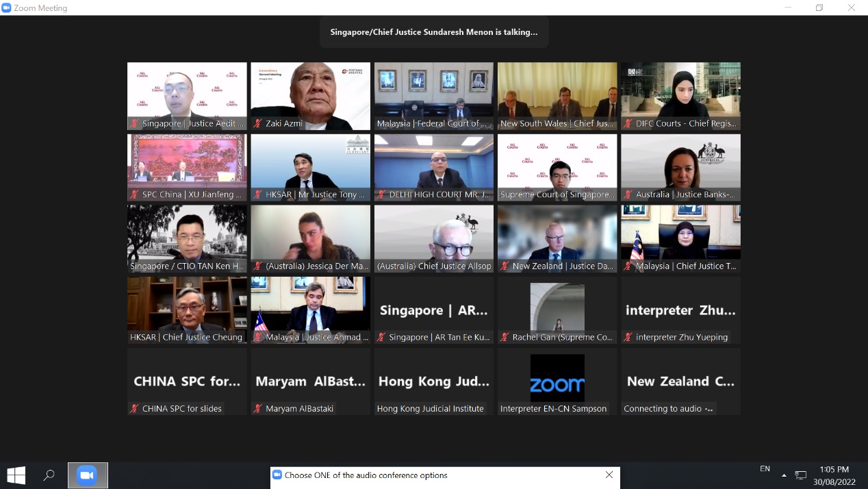Click muted mic icon on Zaki Azmi tile
Viewport: 868px width, 489px height.
click(258, 124)
